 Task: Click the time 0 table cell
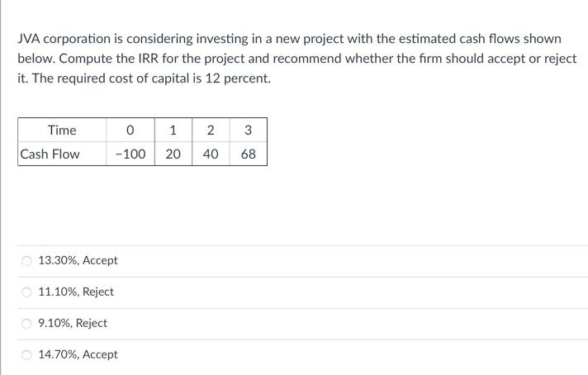point(130,131)
